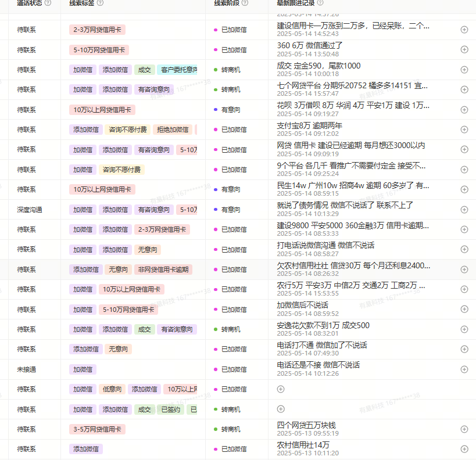Click 咨询不愿付费 tag in 支付宝8万 row
The height and width of the screenshot is (460, 476).
128,130
